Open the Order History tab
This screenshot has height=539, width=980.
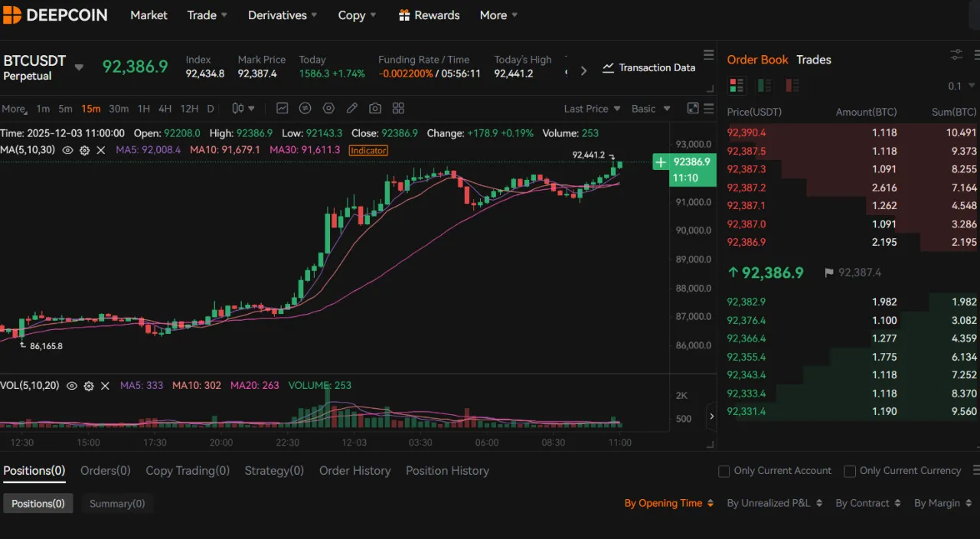point(354,471)
